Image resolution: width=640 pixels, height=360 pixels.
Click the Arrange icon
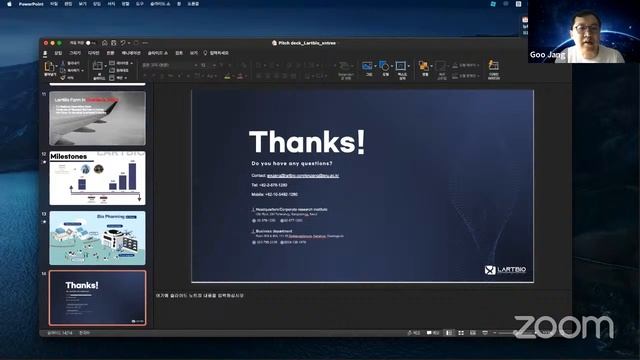pos(423,66)
